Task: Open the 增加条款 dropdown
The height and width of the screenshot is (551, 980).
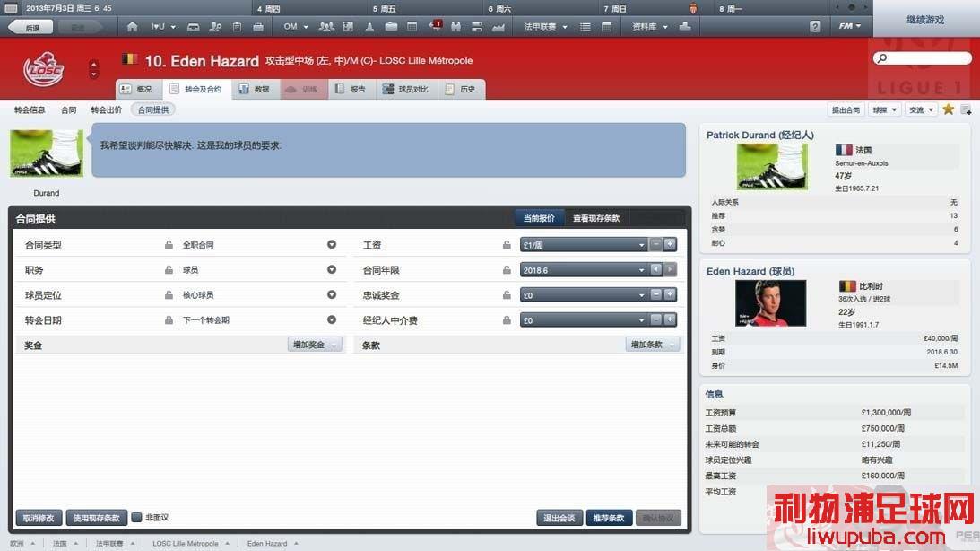Action: point(653,345)
